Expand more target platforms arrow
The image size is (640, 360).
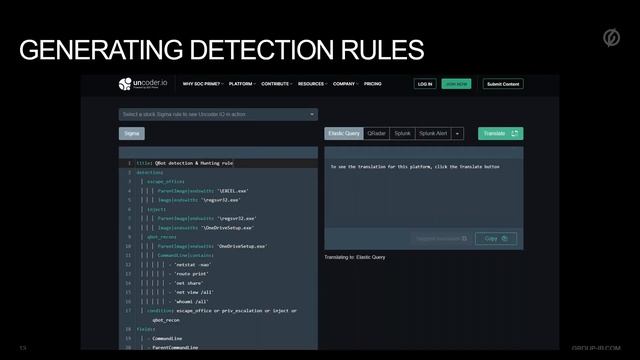click(x=458, y=133)
